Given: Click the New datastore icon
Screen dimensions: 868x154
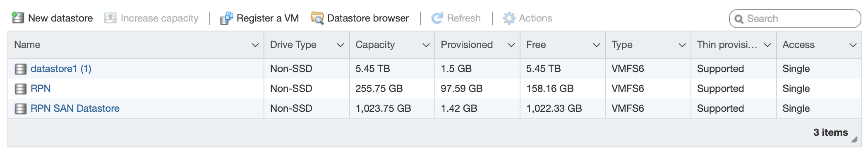Looking at the screenshot, I should pos(18,18).
